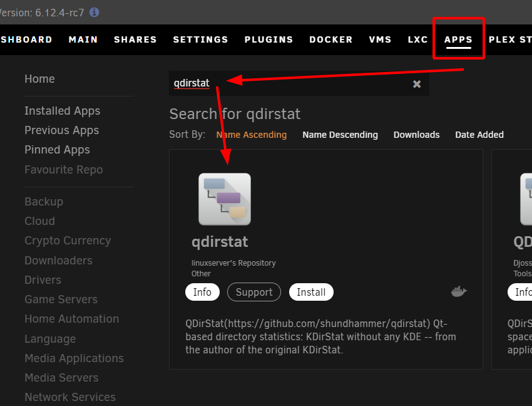Image resolution: width=532 pixels, height=406 pixels.
Task: Click the Support button for qdirstat
Action: [x=254, y=292]
